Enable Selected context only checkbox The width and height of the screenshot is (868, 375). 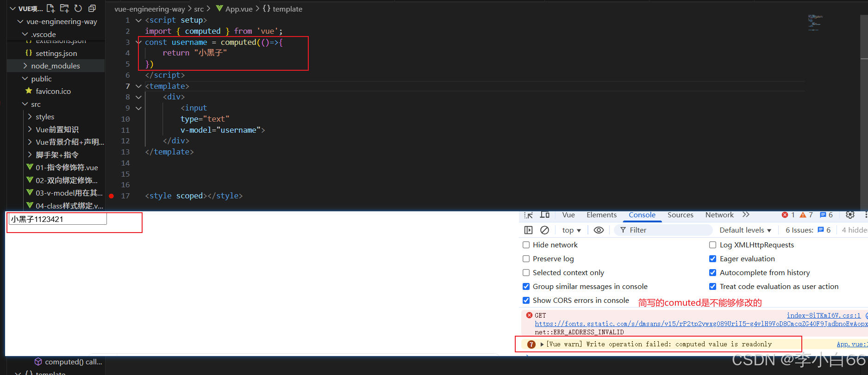click(526, 273)
